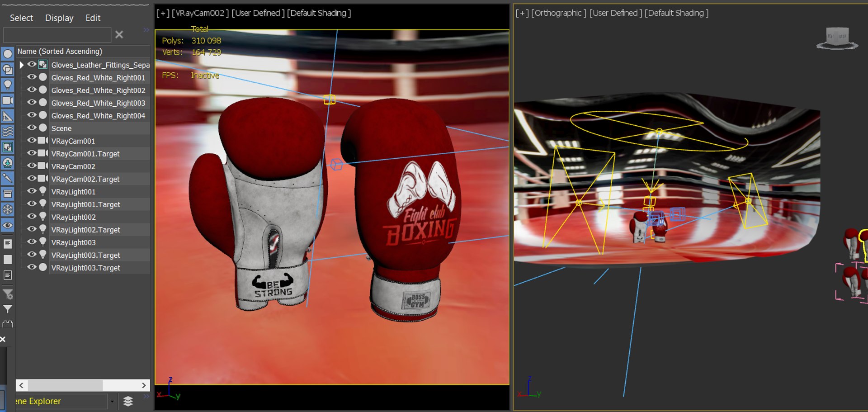868x412 pixels.
Task: Click the layers stack icon beside Scene Explorer
Action: (x=128, y=401)
